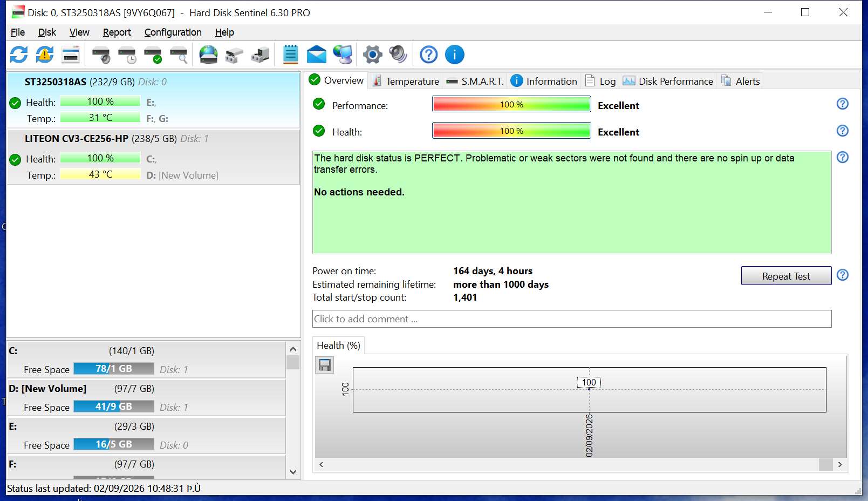Click the D: free space 41/9 GB bar
Screen dimensions: 868x501
(114, 407)
